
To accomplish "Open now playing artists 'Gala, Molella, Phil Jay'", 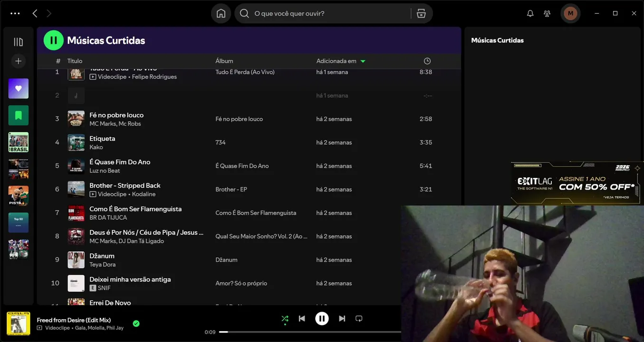I will pos(99,328).
